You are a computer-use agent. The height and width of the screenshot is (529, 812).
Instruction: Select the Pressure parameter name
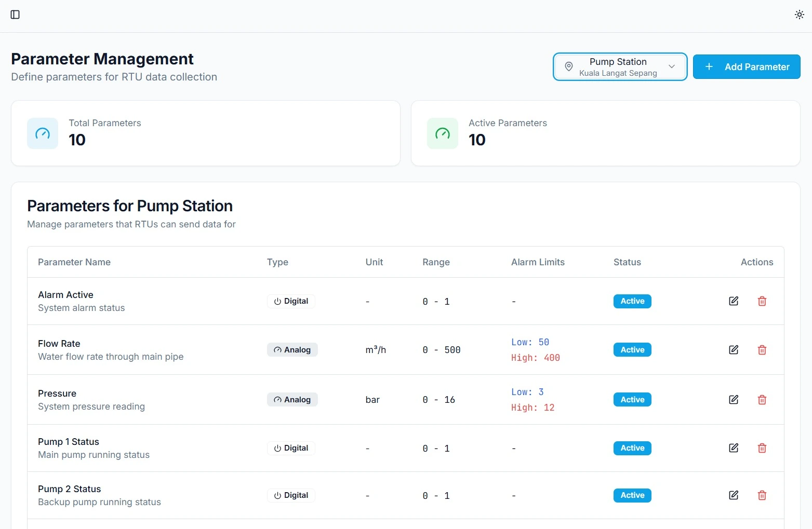pos(57,394)
